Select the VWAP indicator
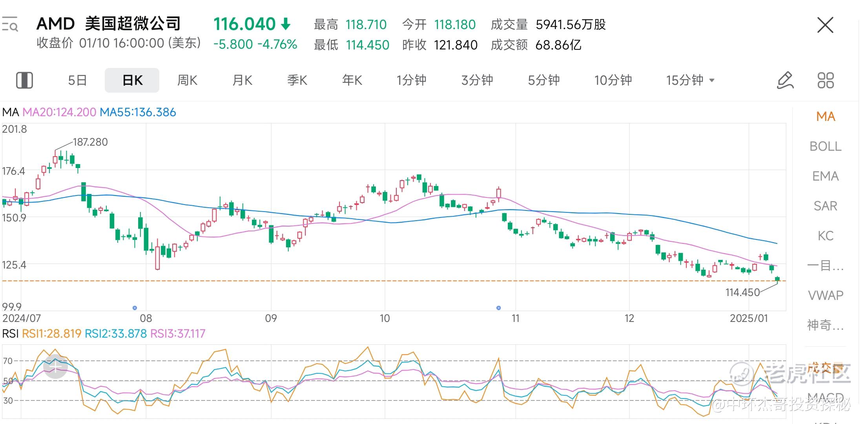Screen dimensions: 868x424 pyautogui.click(x=825, y=295)
